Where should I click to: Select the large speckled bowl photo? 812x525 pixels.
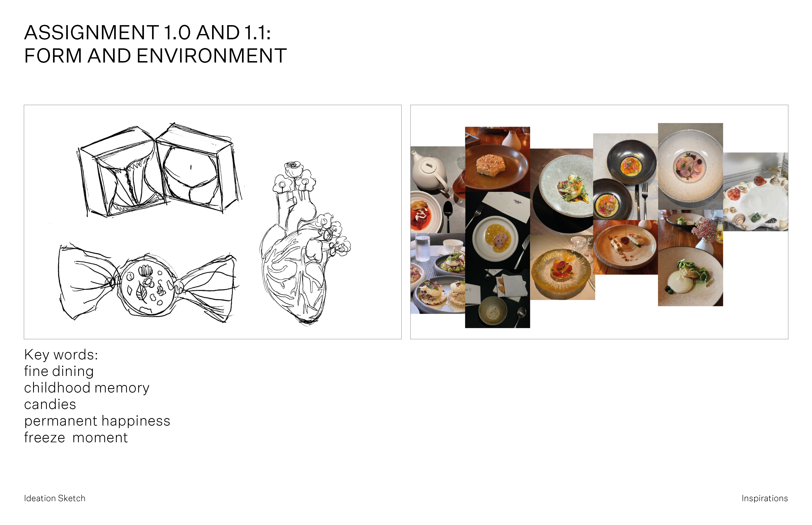click(690, 166)
